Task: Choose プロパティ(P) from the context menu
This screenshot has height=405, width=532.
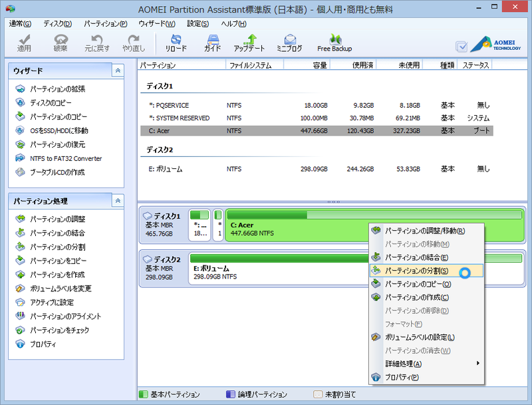Action: [x=426, y=377]
